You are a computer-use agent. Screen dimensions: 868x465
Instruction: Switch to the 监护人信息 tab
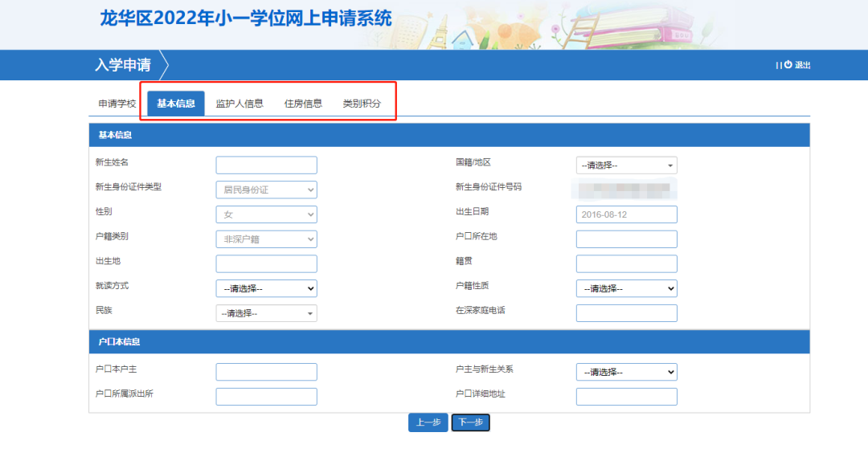(239, 103)
